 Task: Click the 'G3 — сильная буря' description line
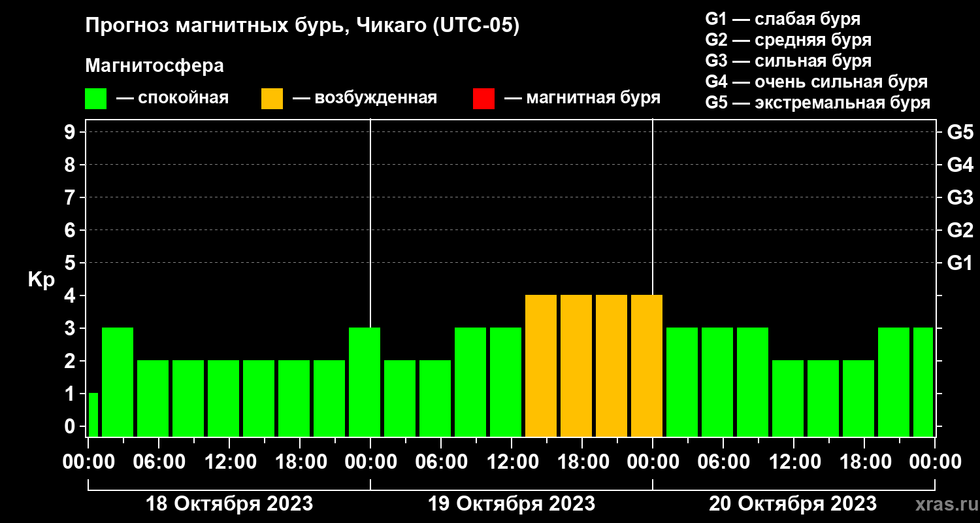[x=788, y=61]
